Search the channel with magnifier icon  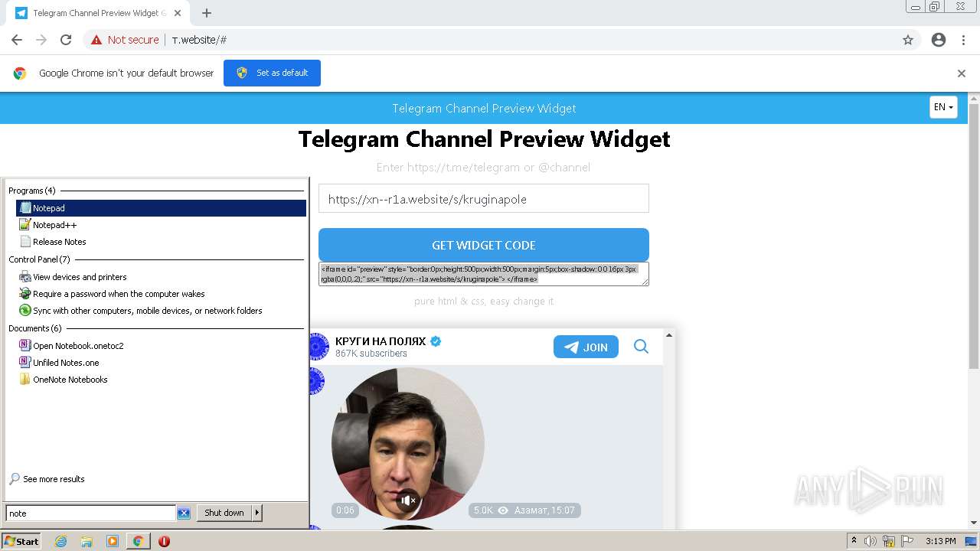pos(641,347)
